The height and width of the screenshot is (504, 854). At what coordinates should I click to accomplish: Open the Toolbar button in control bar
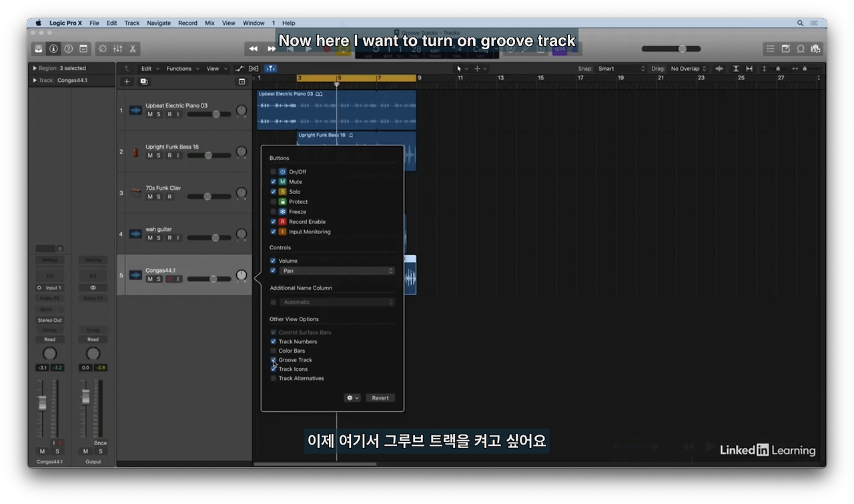(83, 49)
